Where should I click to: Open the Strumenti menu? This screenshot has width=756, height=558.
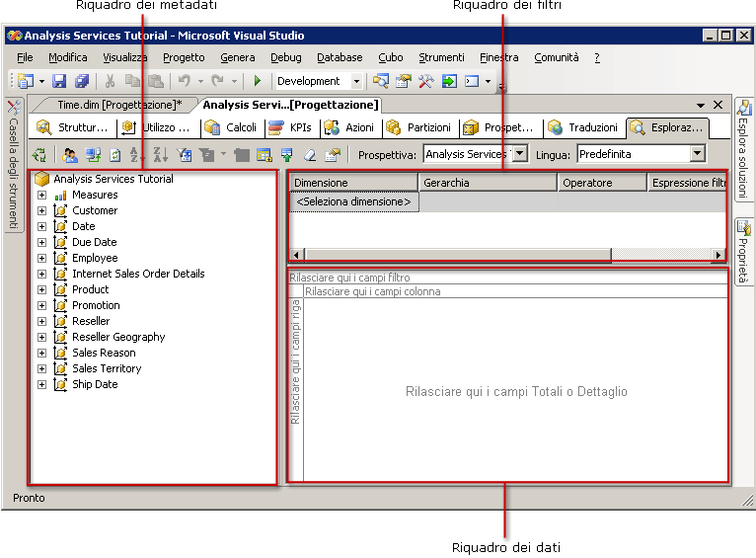point(440,57)
